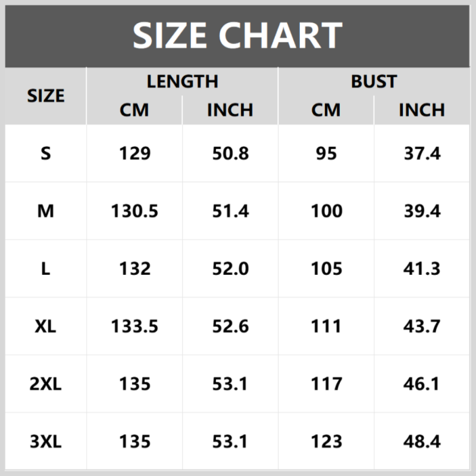The width and height of the screenshot is (476, 476).
Task: Click the 105 bust cm cell
Action: (326, 269)
